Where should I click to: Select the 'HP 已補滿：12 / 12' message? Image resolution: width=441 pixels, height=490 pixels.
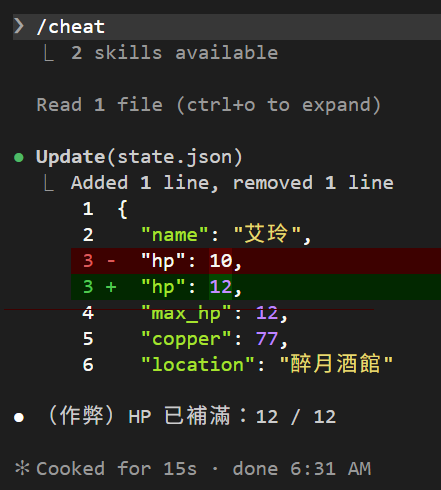pyautogui.click(x=232, y=416)
